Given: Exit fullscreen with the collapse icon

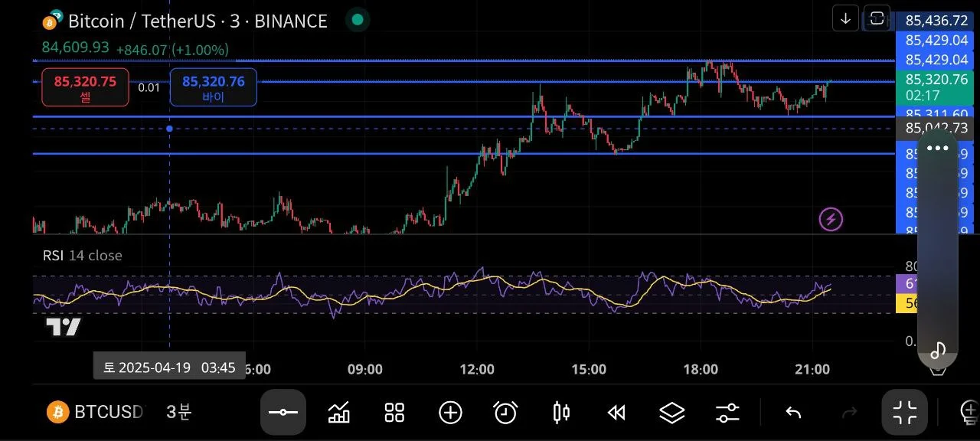Looking at the screenshot, I should tap(904, 413).
